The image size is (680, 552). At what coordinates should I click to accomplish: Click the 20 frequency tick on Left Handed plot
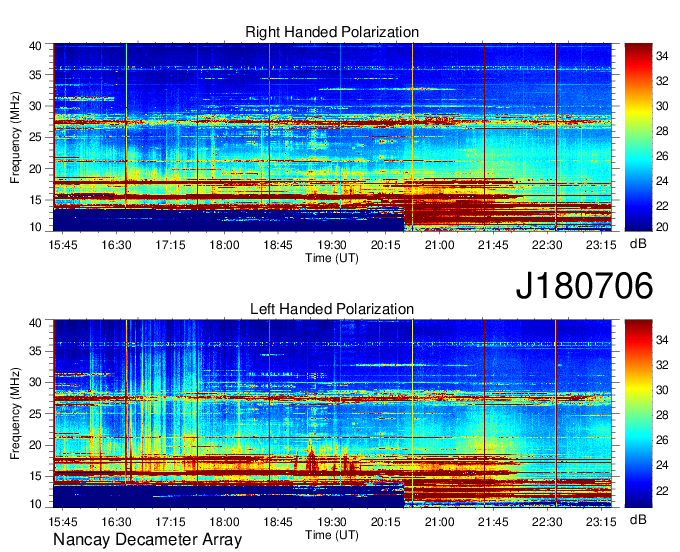[35, 445]
